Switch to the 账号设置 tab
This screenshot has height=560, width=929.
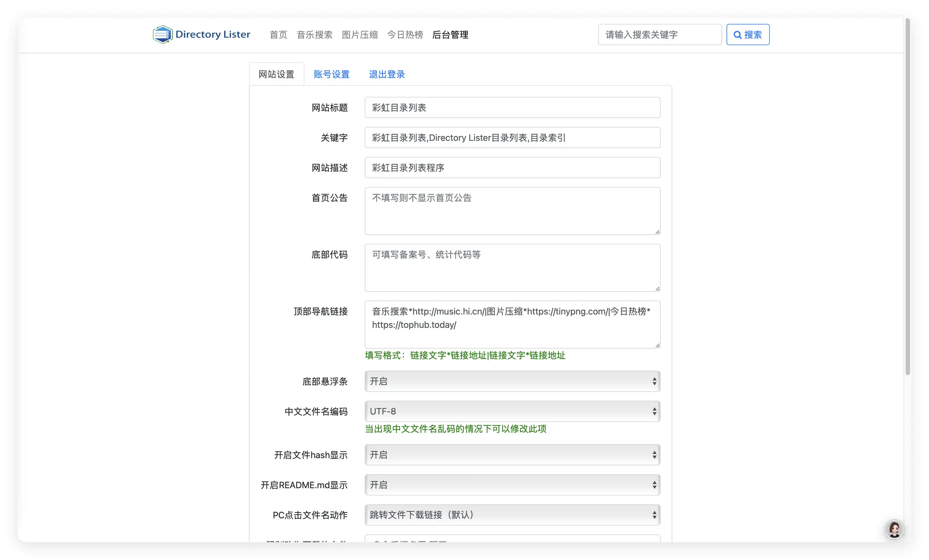331,74
